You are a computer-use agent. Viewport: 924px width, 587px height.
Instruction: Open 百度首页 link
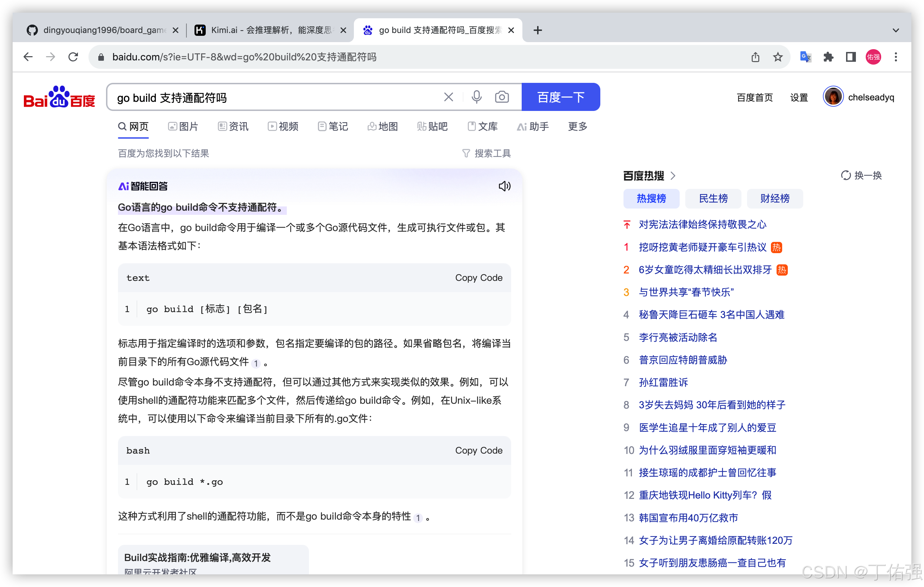pyautogui.click(x=754, y=98)
